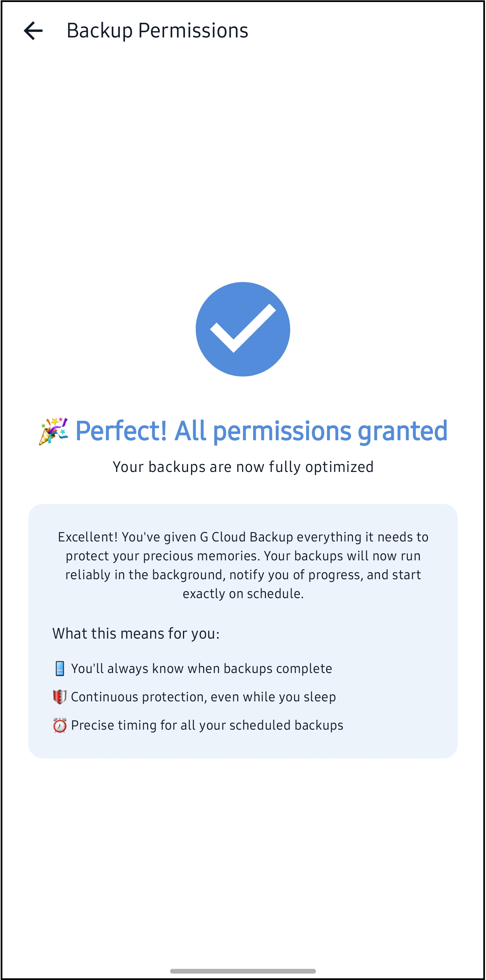The image size is (486, 980).
Task: Tap 'Your backups are now fully optimized' subtitle
Action: coord(243,467)
